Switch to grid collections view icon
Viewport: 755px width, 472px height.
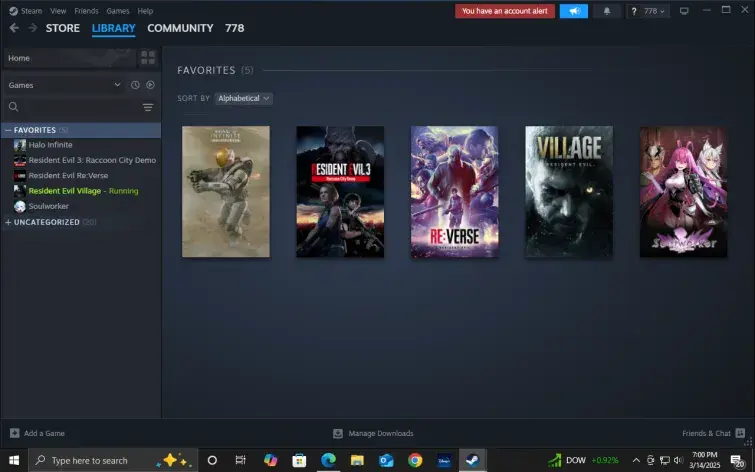coord(148,58)
